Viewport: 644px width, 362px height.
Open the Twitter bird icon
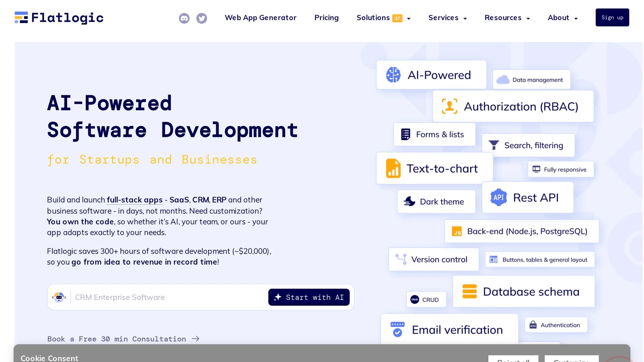[x=202, y=18]
